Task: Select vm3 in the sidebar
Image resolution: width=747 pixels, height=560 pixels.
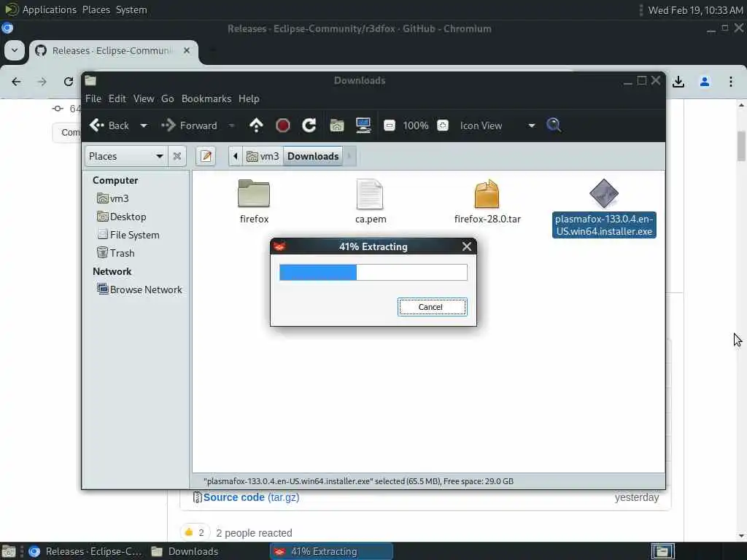Action: coord(113,198)
